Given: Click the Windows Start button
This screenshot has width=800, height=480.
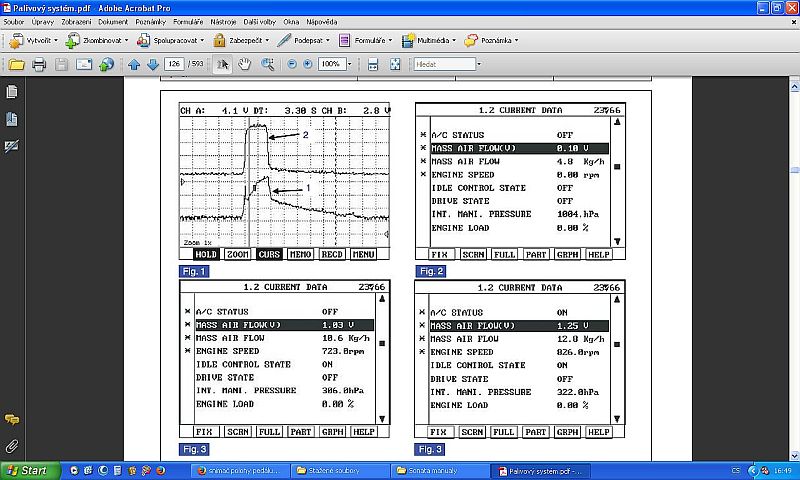Looking at the screenshot, I should point(28,470).
